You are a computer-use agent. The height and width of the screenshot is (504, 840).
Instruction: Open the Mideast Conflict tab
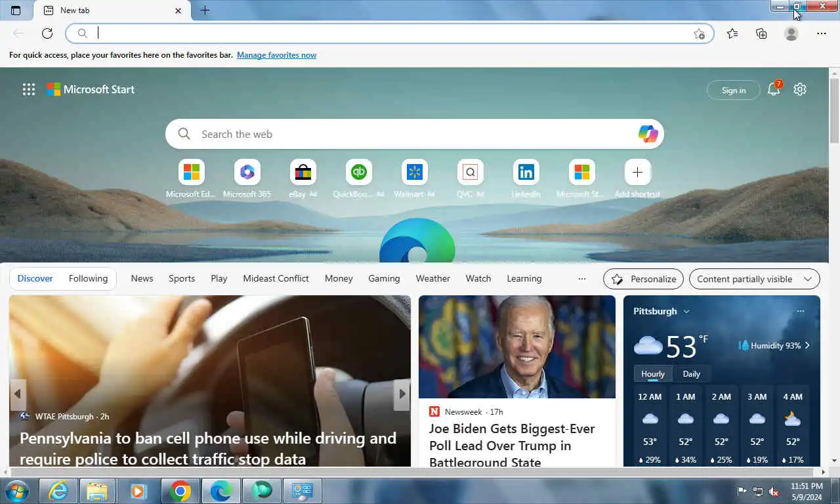[276, 278]
